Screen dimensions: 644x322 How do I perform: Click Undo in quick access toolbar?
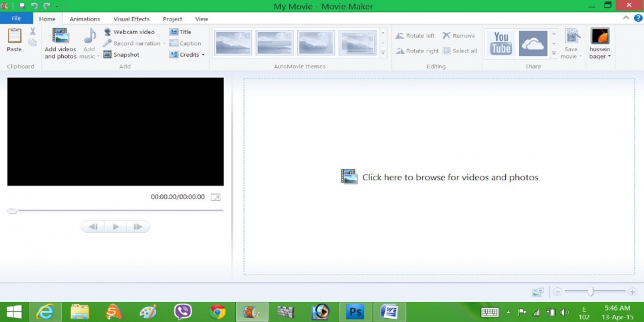coord(35,6)
